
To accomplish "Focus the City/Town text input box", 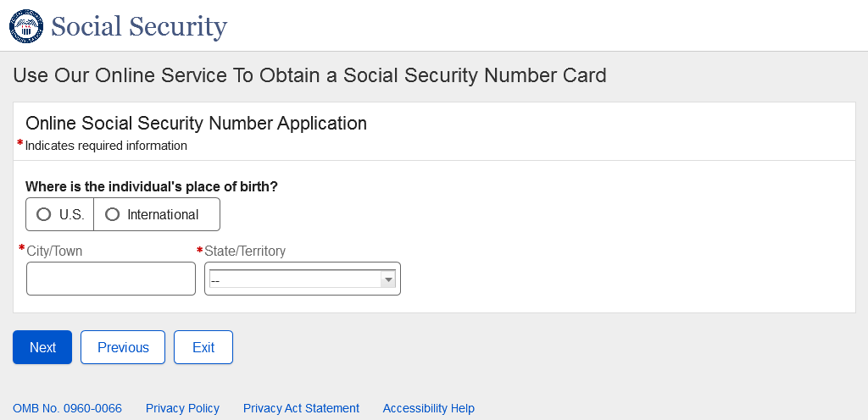I will point(111,279).
